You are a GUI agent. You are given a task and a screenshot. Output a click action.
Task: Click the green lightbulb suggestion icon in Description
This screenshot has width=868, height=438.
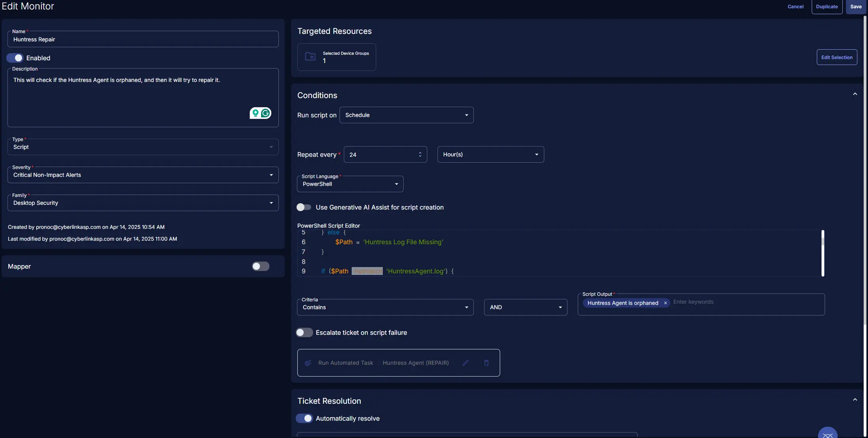256,113
